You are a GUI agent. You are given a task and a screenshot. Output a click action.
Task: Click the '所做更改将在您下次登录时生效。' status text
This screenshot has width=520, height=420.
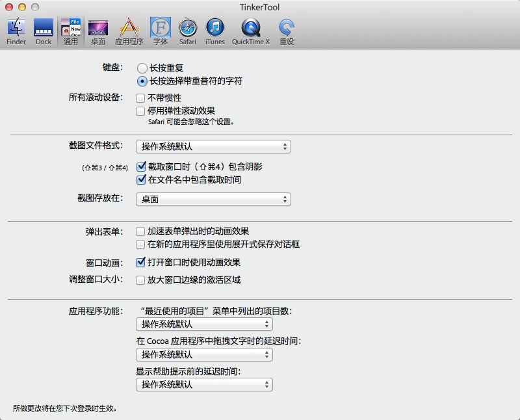pyautogui.click(x=65, y=408)
